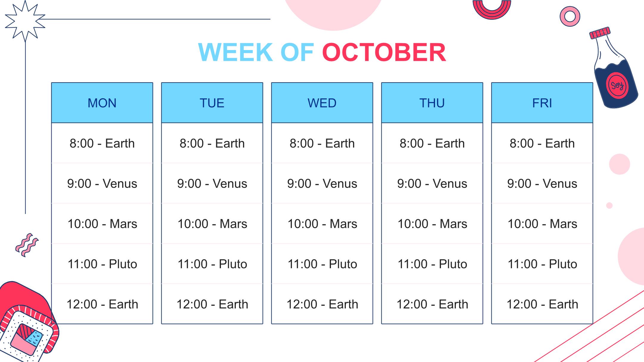
Task: Click the soy sauce bottle illustration
Action: 614,68
